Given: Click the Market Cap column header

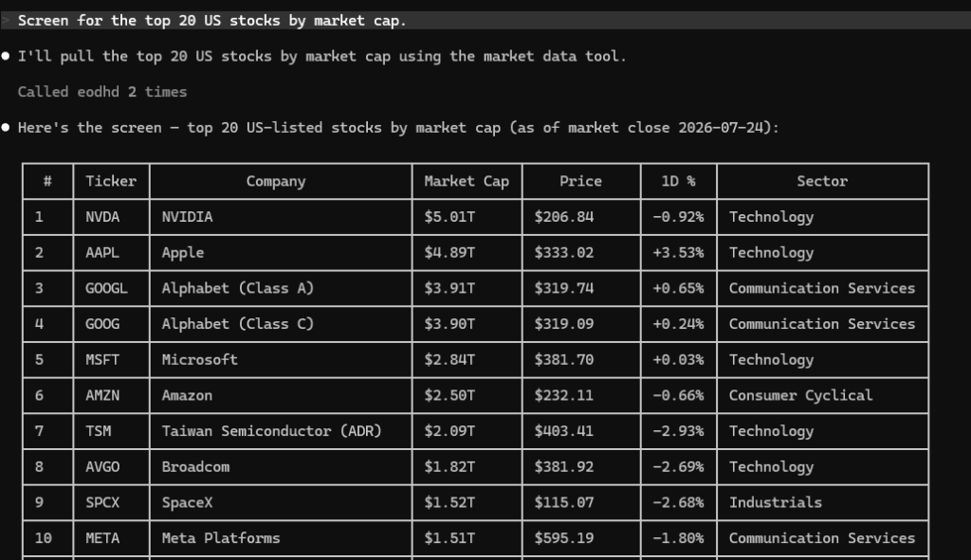Looking at the screenshot, I should point(467,181).
